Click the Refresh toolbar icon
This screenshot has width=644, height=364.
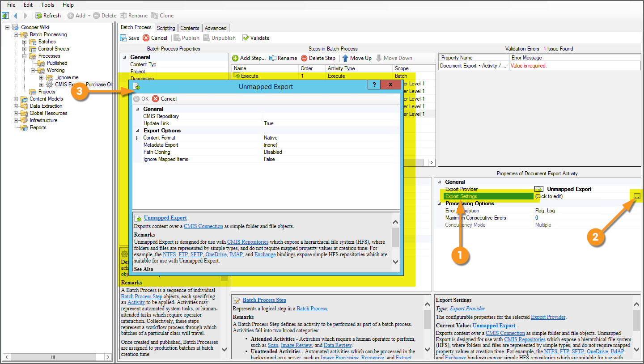[x=39, y=16]
